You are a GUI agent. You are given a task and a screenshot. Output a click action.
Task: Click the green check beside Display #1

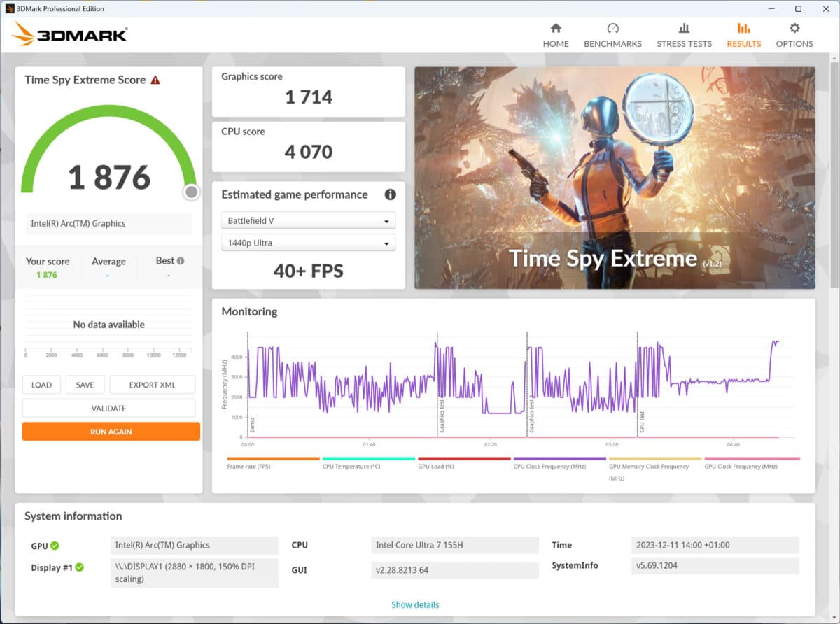point(79,567)
